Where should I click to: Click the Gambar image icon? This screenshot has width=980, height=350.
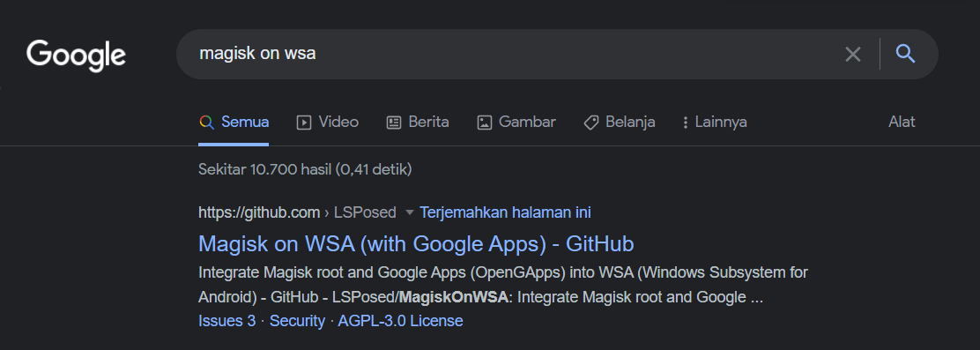point(485,123)
